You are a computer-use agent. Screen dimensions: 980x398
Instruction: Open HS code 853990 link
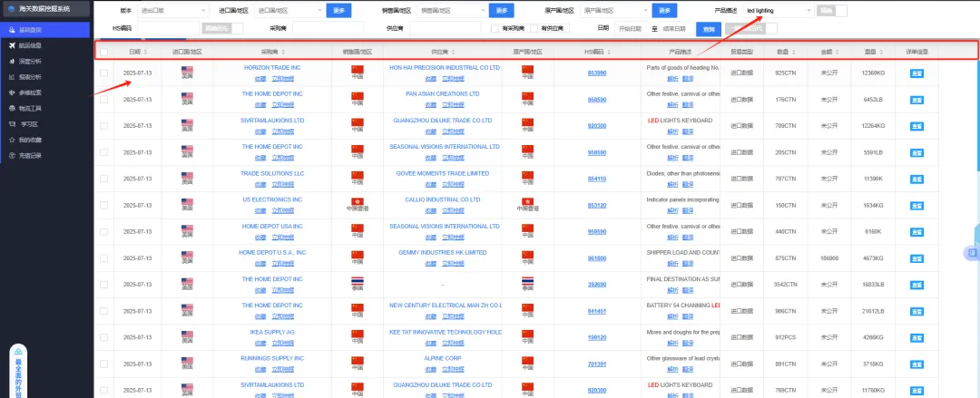[x=597, y=73]
